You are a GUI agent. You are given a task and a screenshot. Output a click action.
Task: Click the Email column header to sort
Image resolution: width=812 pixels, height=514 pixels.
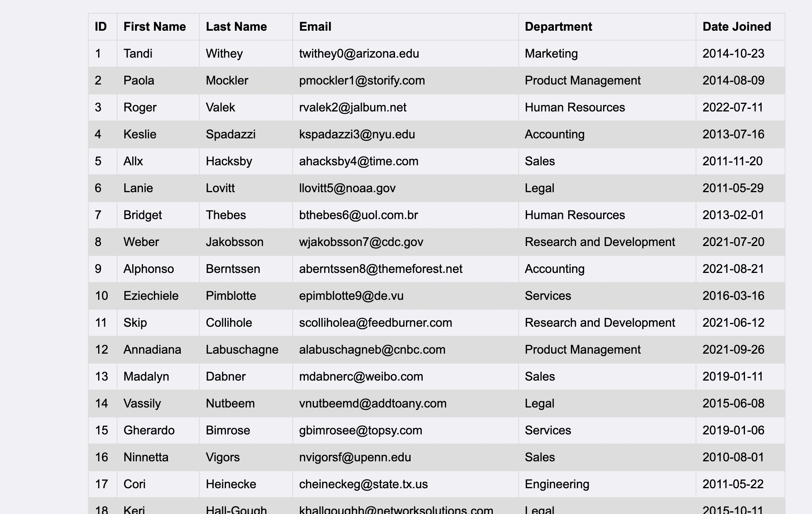pyautogui.click(x=316, y=27)
